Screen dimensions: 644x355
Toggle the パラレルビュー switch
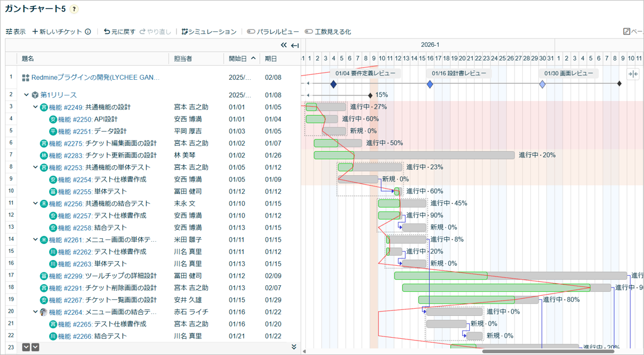pos(251,32)
